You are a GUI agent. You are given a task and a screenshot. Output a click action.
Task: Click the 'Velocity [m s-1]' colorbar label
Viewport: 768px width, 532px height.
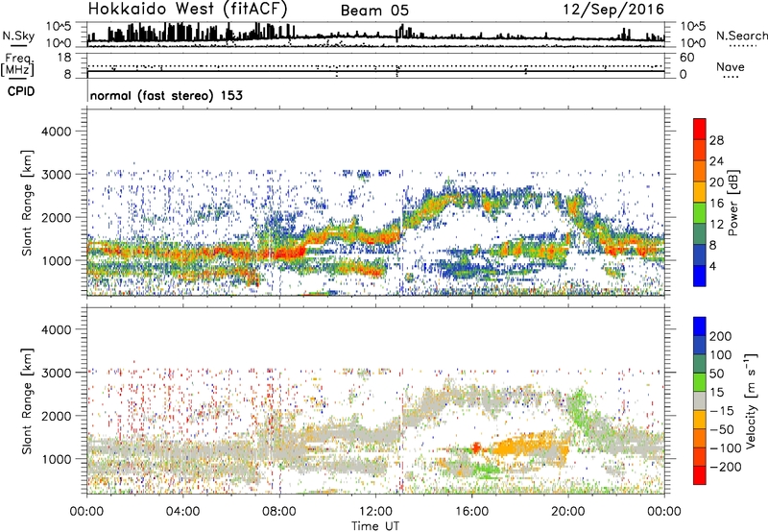[751, 400]
